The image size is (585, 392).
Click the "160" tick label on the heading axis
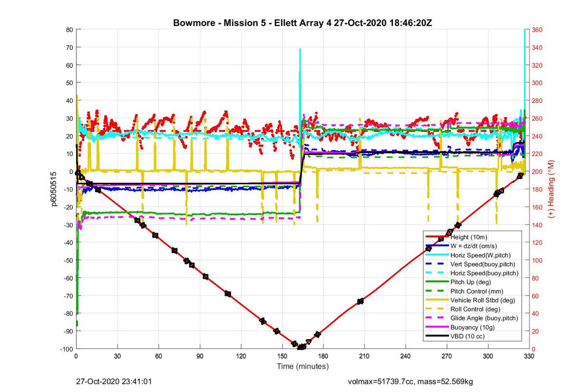click(537, 207)
